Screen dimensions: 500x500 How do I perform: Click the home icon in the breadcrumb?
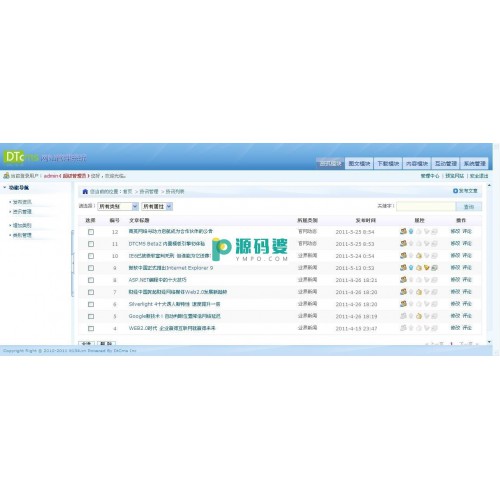(x=85, y=191)
